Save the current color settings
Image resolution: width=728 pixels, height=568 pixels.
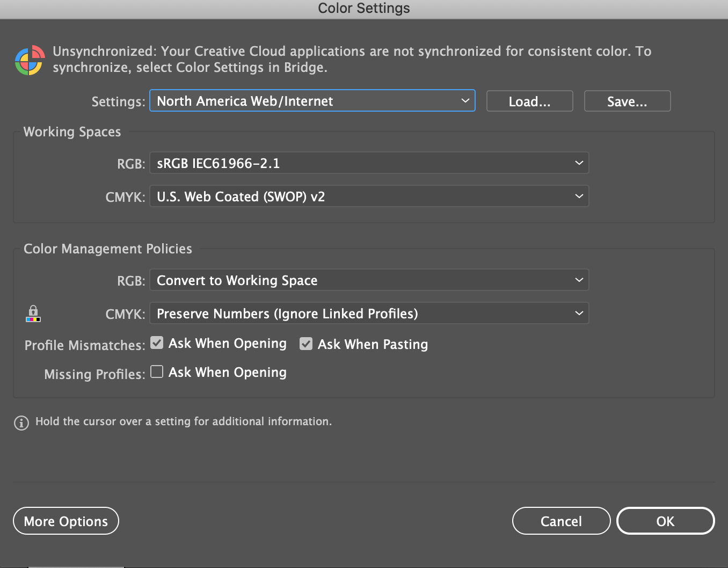click(x=627, y=100)
